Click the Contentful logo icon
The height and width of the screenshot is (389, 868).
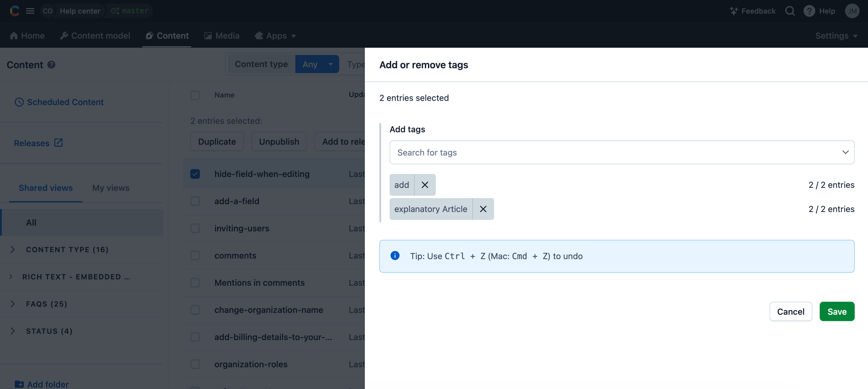(14, 11)
